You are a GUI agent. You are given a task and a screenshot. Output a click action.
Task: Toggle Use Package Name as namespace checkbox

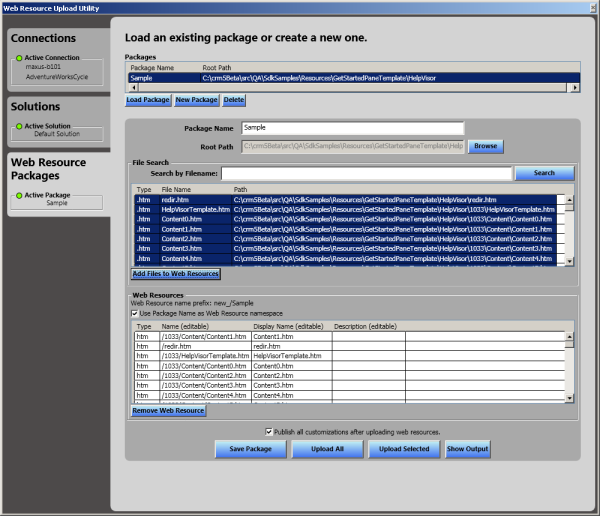(x=136, y=313)
